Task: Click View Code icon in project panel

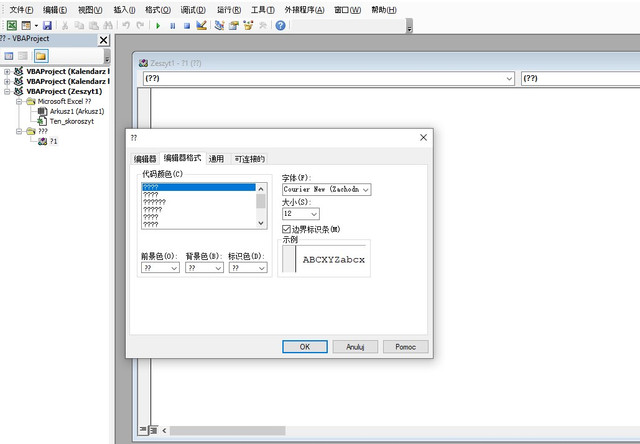Action: click(x=9, y=56)
